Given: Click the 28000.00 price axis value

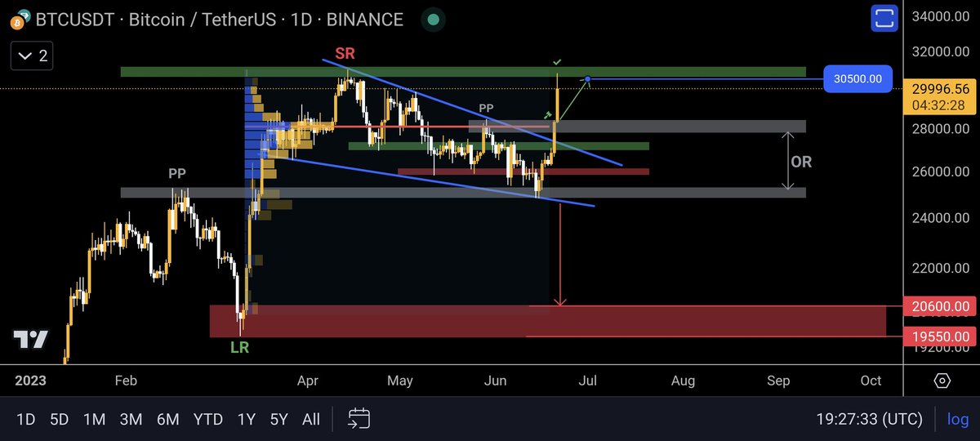Looking at the screenshot, I should [941, 129].
